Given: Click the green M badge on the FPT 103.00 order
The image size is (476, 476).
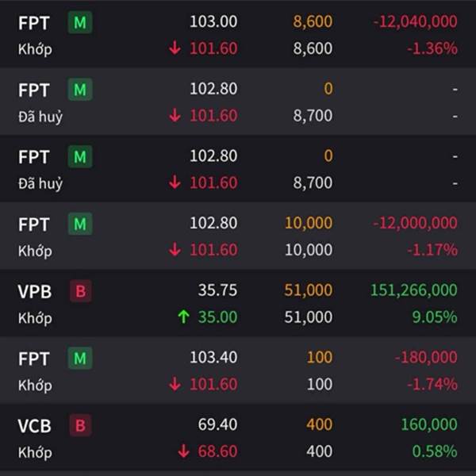Looking at the screenshot, I should pos(79,22).
